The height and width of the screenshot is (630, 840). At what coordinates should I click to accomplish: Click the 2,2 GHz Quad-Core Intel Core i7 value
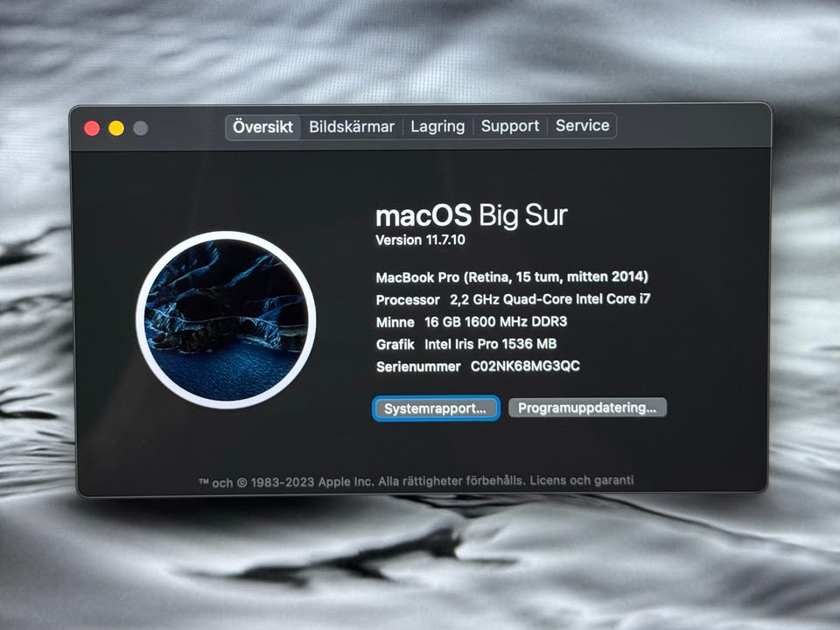pos(549,299)
